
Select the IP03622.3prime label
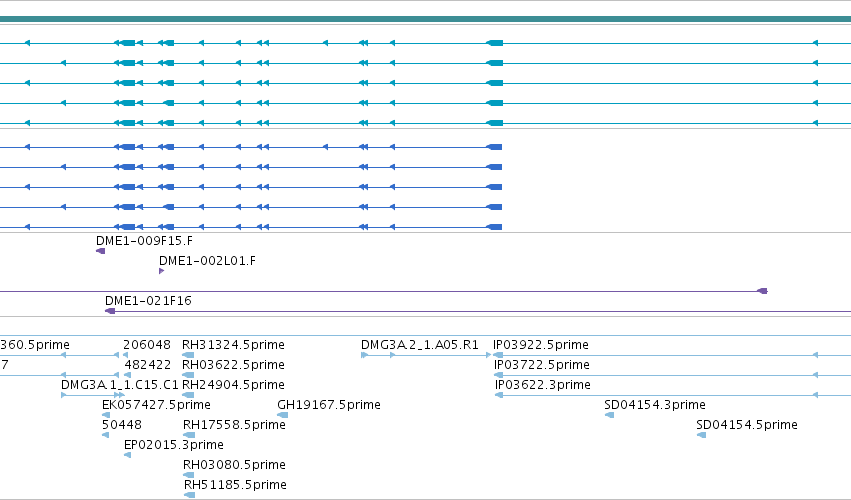pos(543,385)
